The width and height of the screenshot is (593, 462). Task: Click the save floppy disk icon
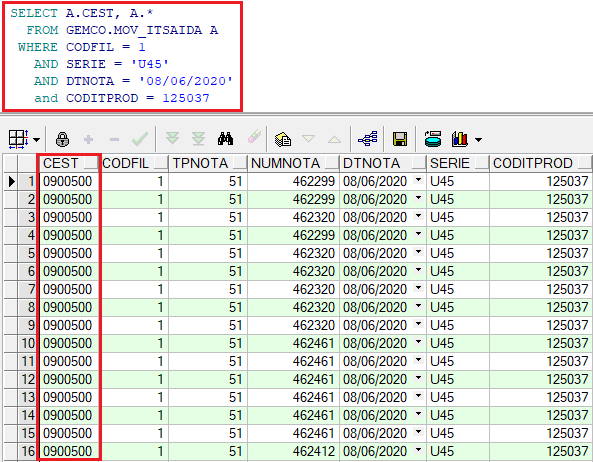[400, 139]
